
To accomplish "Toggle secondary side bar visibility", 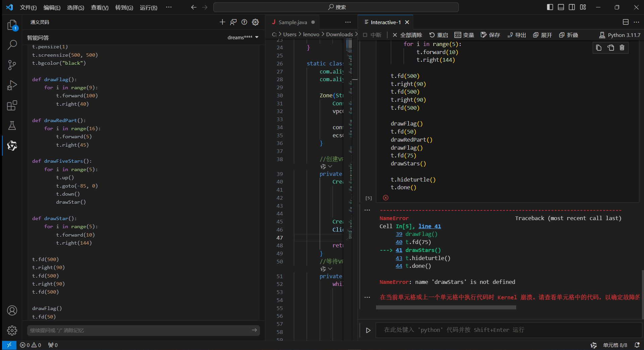I will pyautogui.click(x=572, y=7).
